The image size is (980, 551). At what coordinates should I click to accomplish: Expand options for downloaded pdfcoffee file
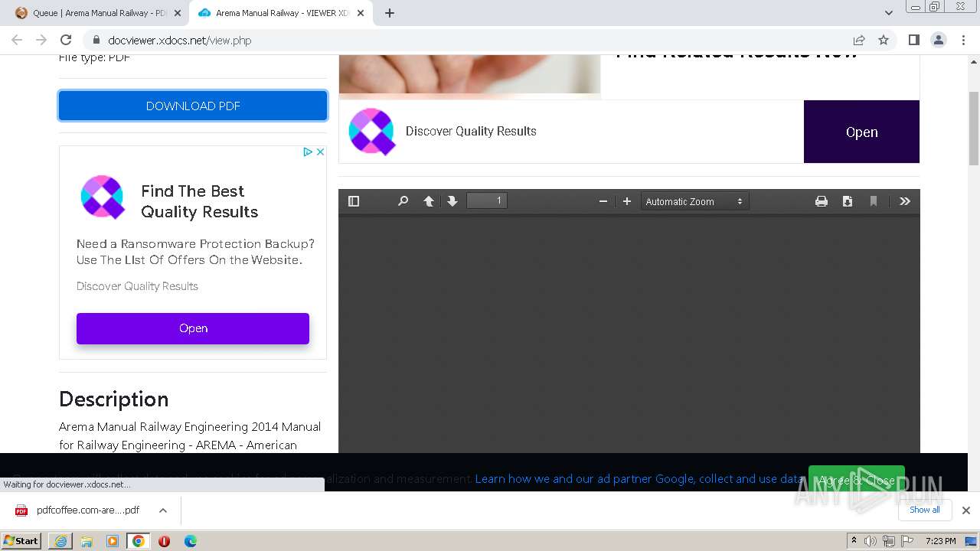[163, 510]
